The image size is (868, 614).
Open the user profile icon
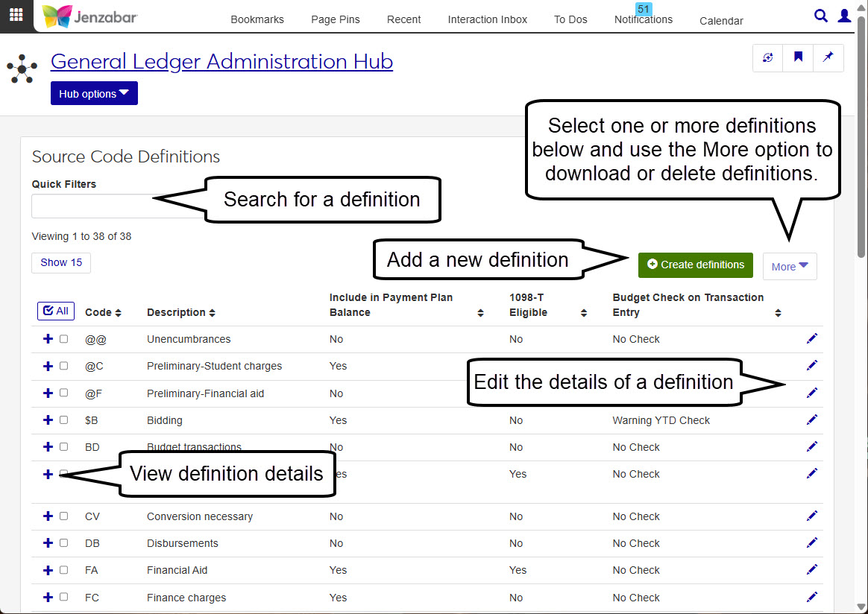844,16
